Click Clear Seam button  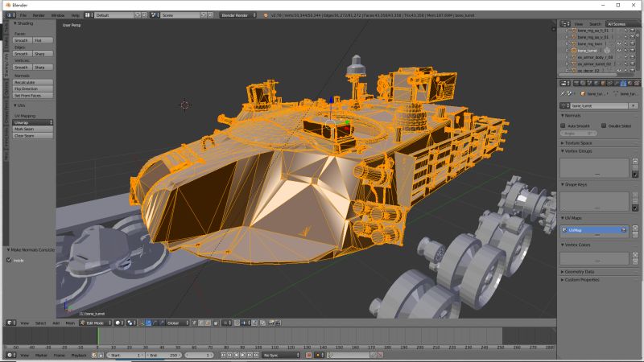click(33, 135)
